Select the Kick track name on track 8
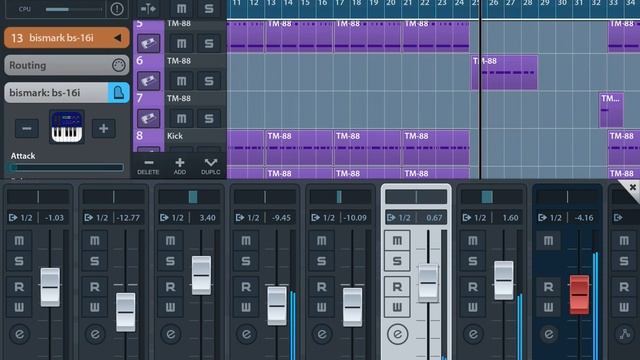Image resolution: width=640 pixels, height=360 pixels. [x=175, y=136]
